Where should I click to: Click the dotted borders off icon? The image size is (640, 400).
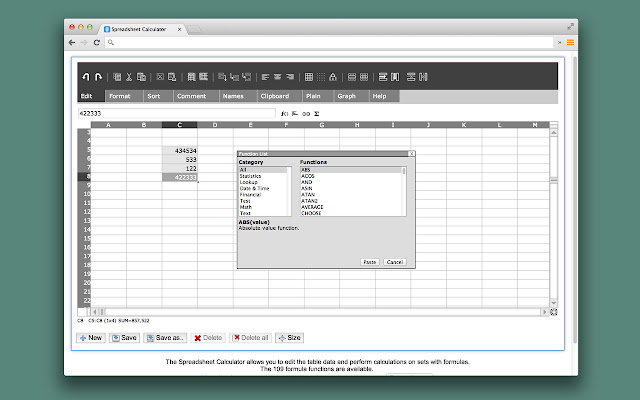(321, 77)
